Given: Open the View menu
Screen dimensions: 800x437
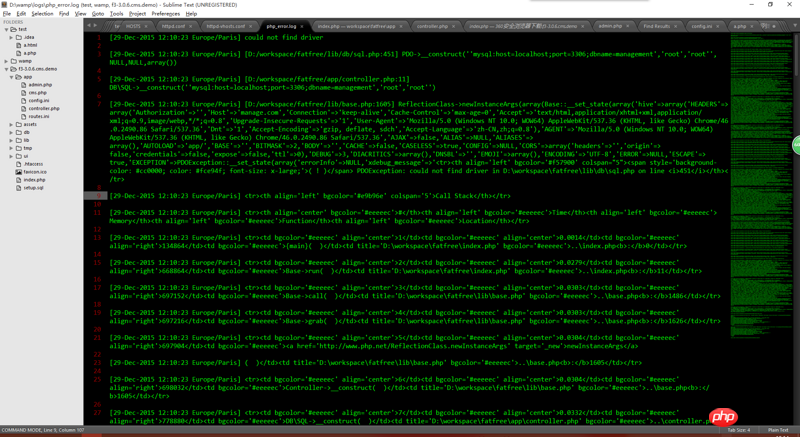Looking at the screenshot, I should point(81,14).
